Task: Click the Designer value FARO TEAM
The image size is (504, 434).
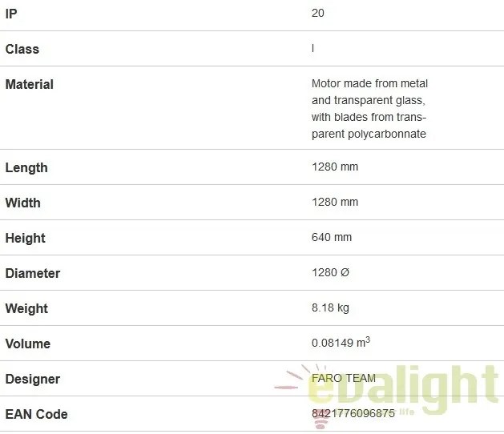Action: tap(343, 379)
